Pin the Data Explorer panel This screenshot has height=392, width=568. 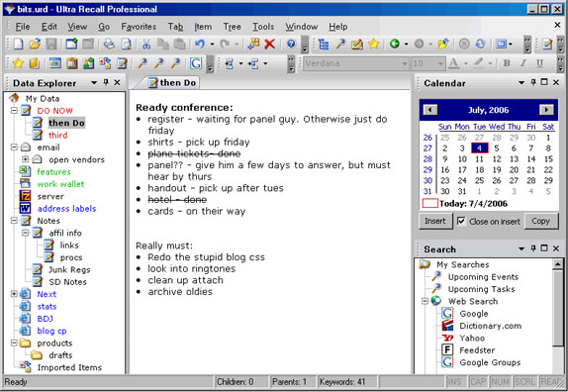click(106, 82)
